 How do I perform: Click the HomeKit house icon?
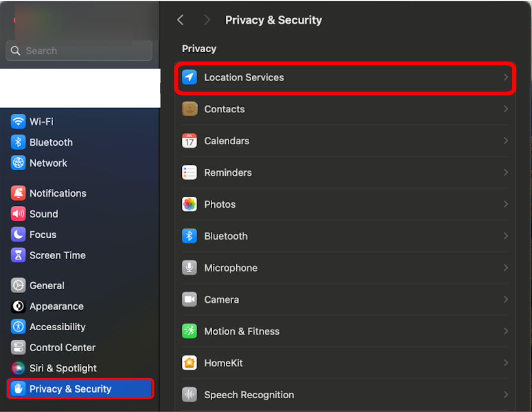pyautogui.click(x=189, y=363)
